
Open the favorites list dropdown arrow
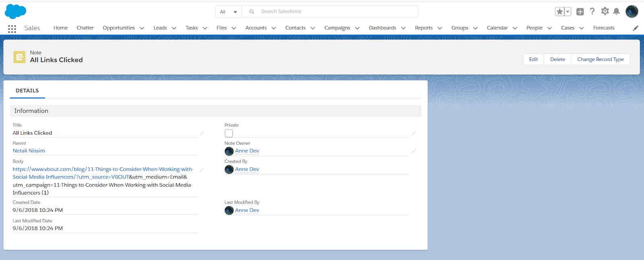tap(568, 12)
